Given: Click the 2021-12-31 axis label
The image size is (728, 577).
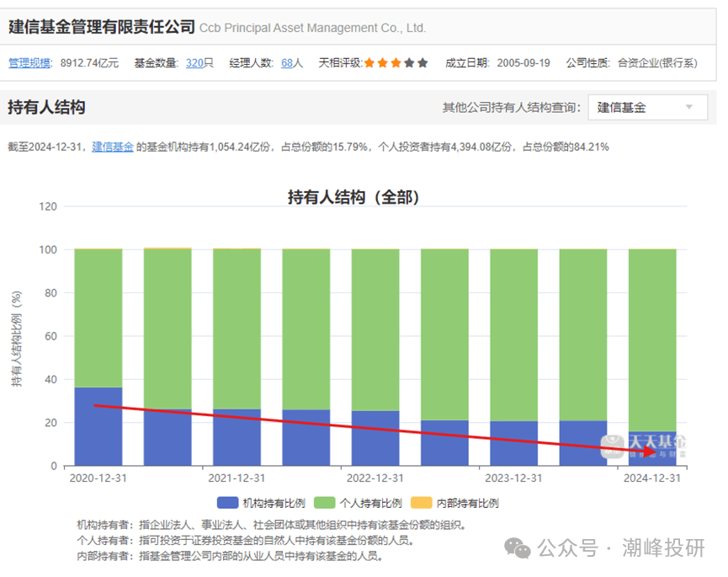Looking at the screenshot, I should click(x=236, y=478).
